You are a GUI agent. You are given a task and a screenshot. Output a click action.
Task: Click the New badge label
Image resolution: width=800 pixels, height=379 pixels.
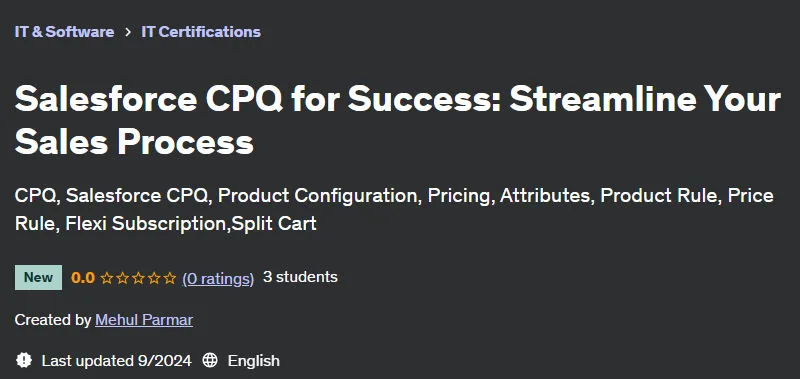click(38, 277)
